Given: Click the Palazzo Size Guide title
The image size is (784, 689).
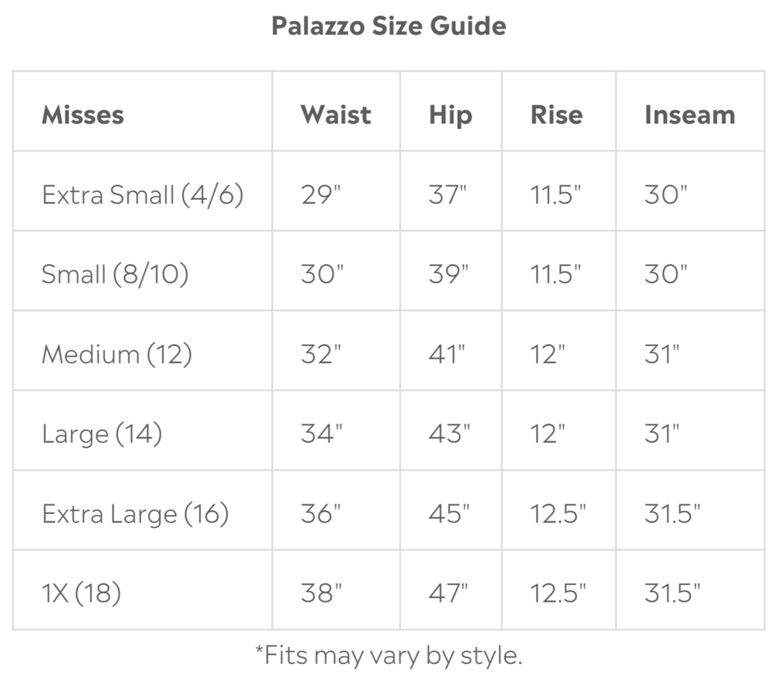Looking at the screenshot, I should click(388, 26).
